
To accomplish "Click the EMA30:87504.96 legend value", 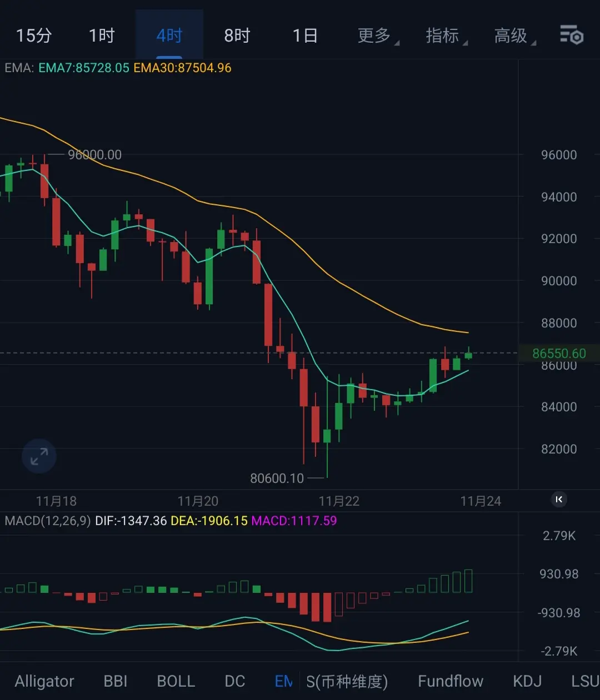I will (x=182, y=68).
